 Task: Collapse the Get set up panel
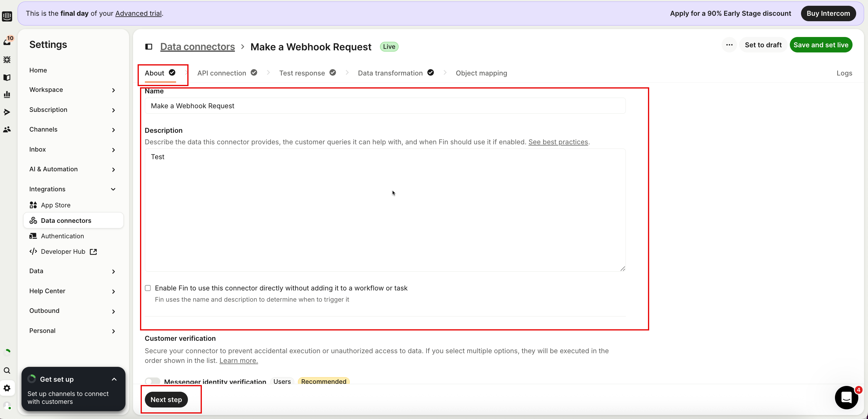(114, 379)
